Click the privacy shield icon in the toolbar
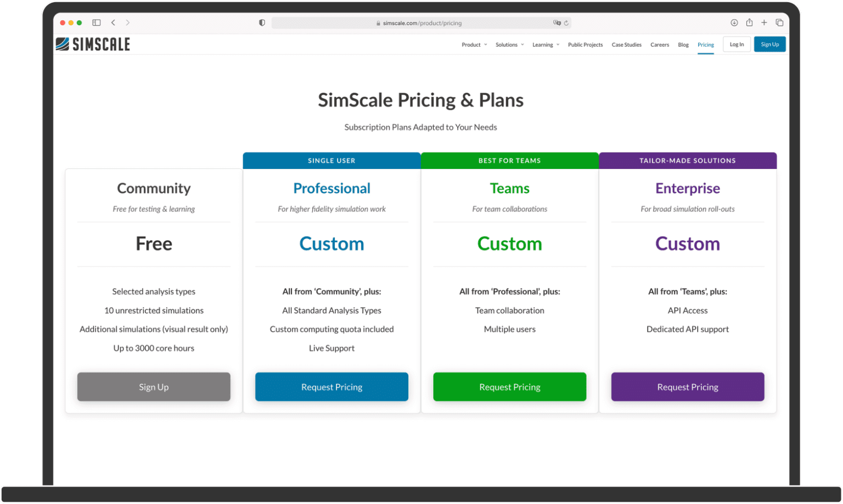The image size is (843, 504). (262, 22)
